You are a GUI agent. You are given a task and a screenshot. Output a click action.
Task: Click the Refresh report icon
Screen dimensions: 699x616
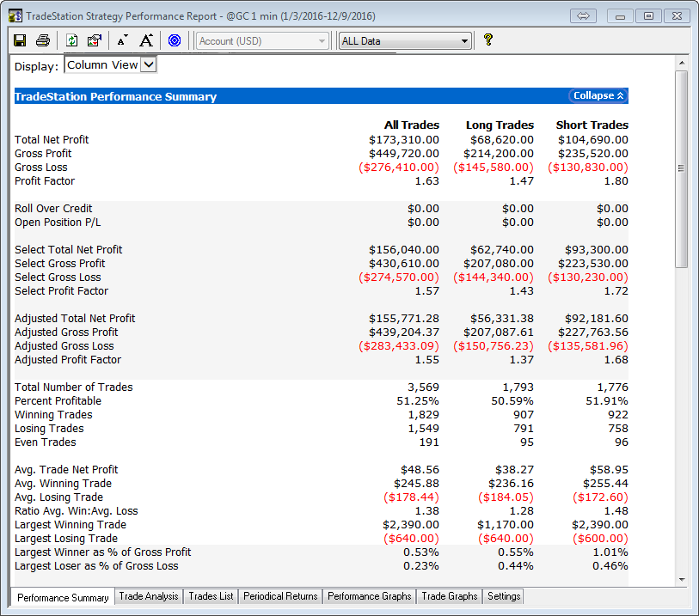click(71, 40)
